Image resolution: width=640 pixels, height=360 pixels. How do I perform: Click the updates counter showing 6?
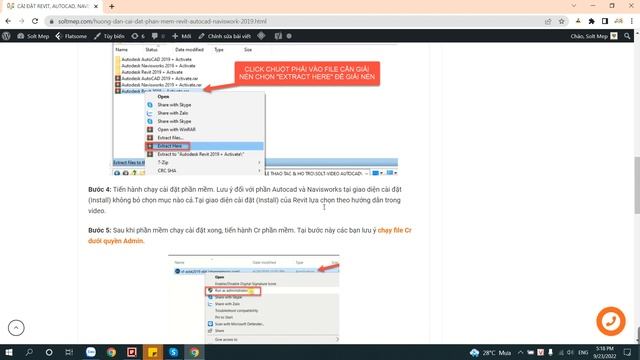[138, 36]
